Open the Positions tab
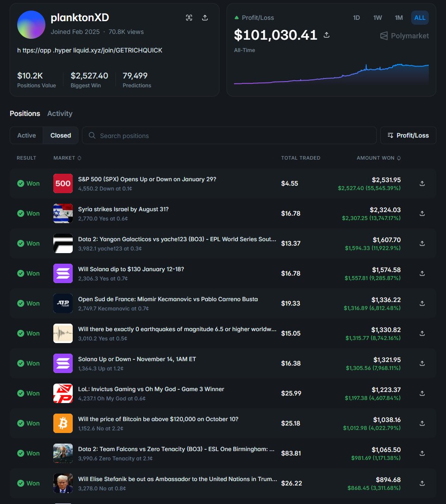Screen dimensions: 446x504 pyautogui.click(x=25, y=113)
